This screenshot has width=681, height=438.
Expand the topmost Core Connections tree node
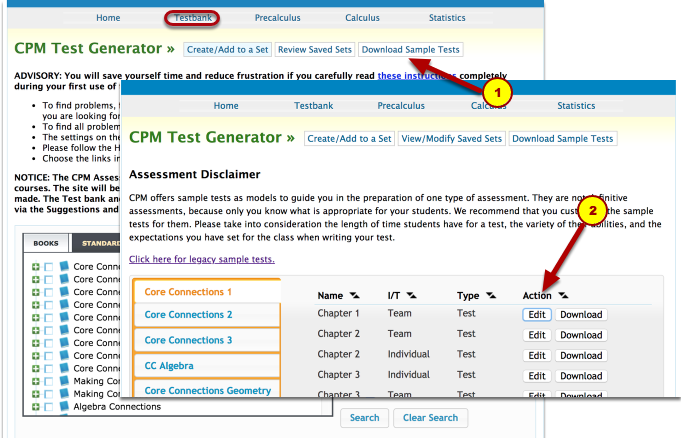(x=36, y=266)
